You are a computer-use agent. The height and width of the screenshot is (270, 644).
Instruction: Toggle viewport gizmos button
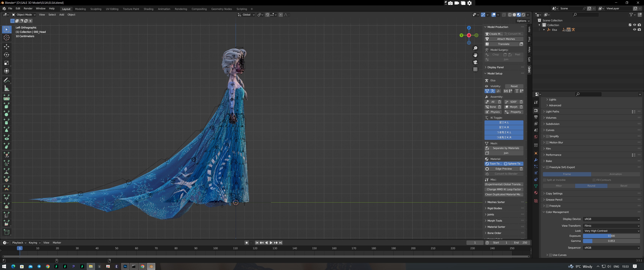pos(483,15)
